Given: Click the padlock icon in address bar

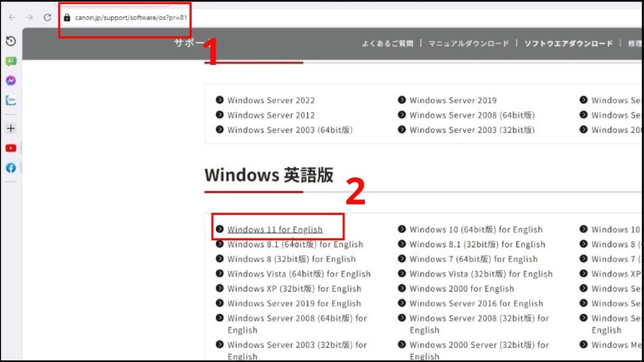Looking at the screenshot, I should click(67, 17).
